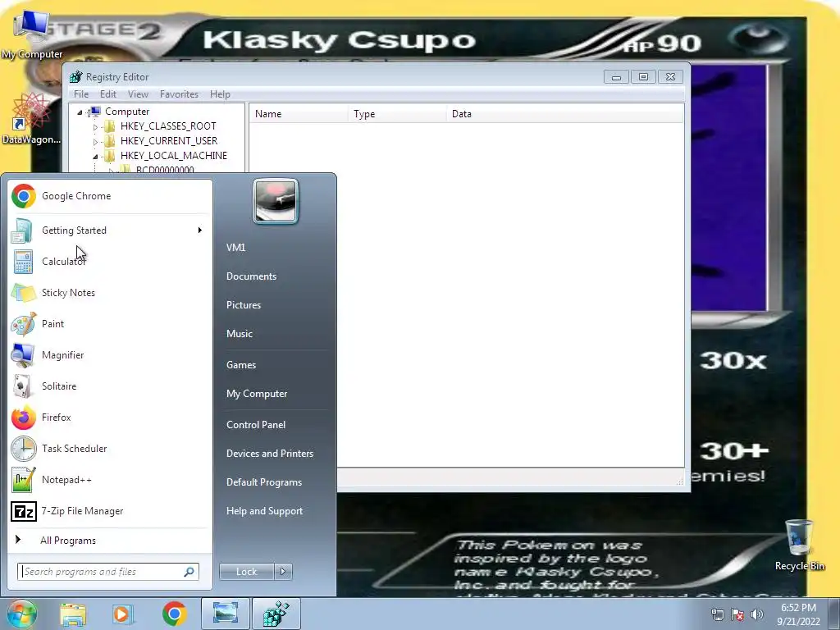Viewport: 840px width, 630px height.
Task: Open the Edit menu in Registry Editor
Action: point(107,94)
